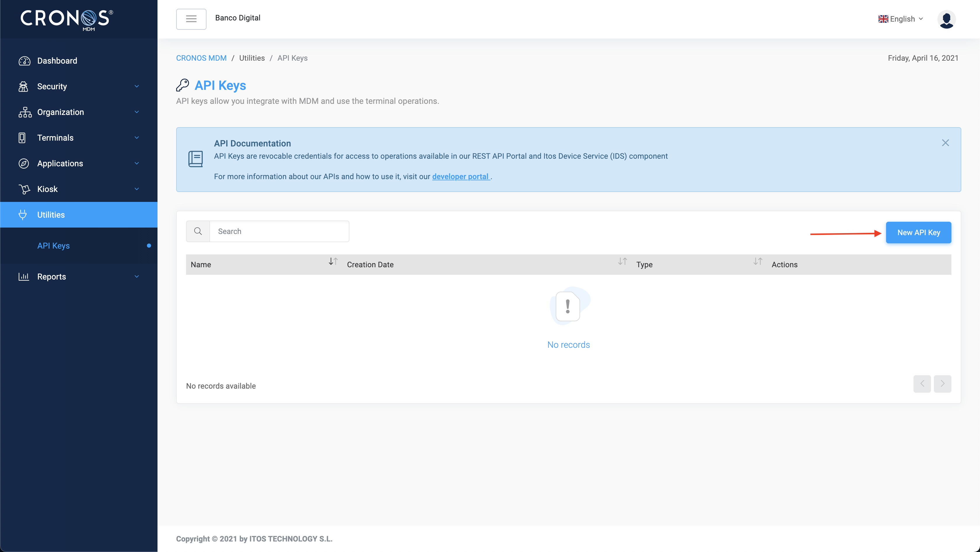Select API Keys submenu item
Image resolution: width=980 pixels, height=552 pixels.
click(79, 246)
